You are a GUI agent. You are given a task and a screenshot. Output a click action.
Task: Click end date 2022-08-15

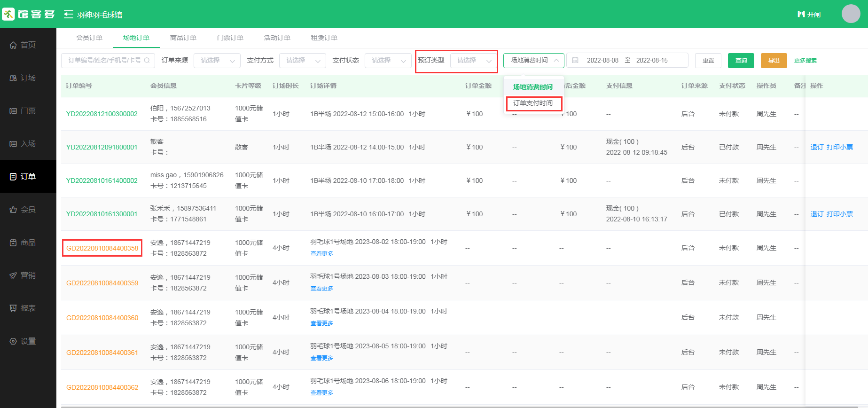coord(652,60)
